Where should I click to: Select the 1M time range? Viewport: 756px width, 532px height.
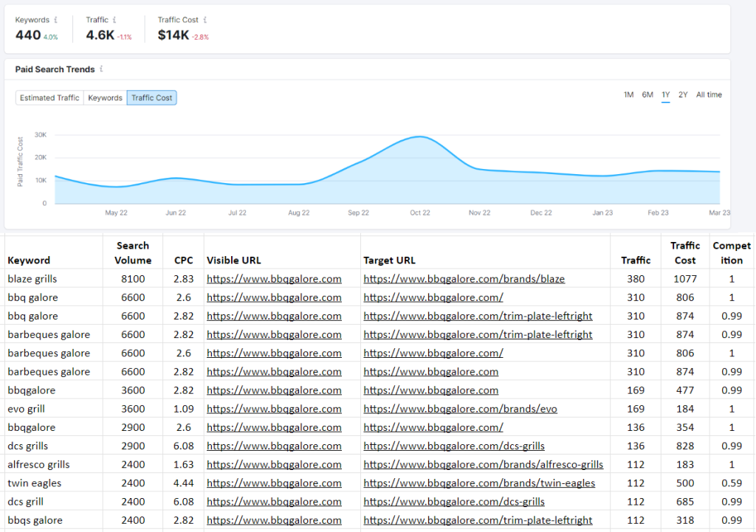628,94
